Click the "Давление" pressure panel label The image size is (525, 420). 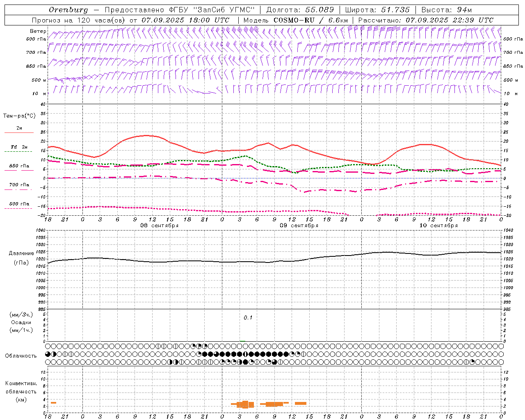click(x=21, y=253)
